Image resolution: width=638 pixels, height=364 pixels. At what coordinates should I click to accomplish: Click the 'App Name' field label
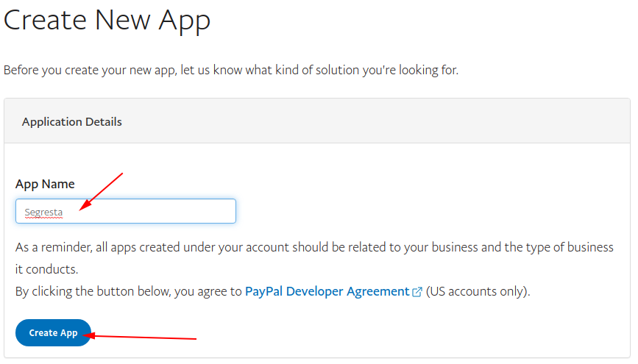(x=45, y=184)
